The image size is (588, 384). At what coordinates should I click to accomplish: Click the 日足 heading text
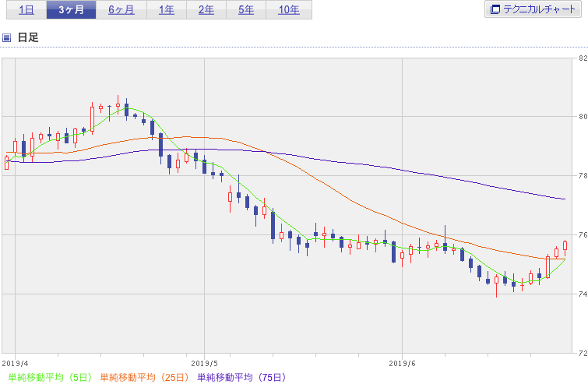(x=28, y=37)
